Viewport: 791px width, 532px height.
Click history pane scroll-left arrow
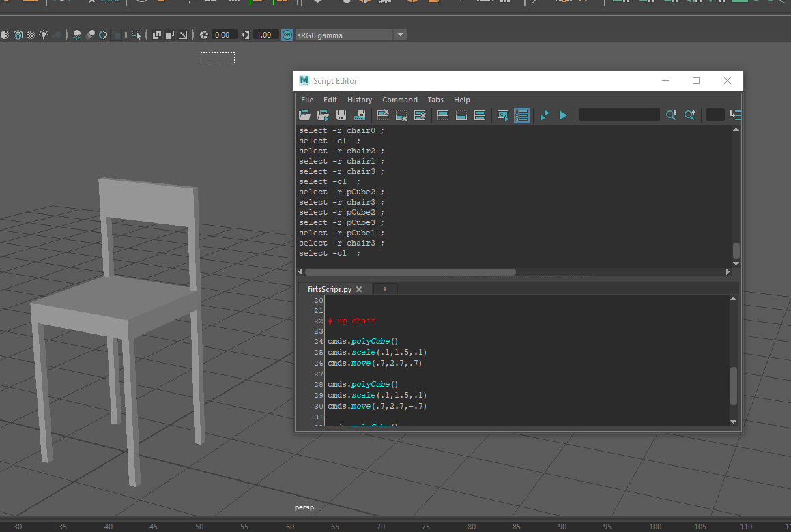pyautogui.click(x=300, y=272)
